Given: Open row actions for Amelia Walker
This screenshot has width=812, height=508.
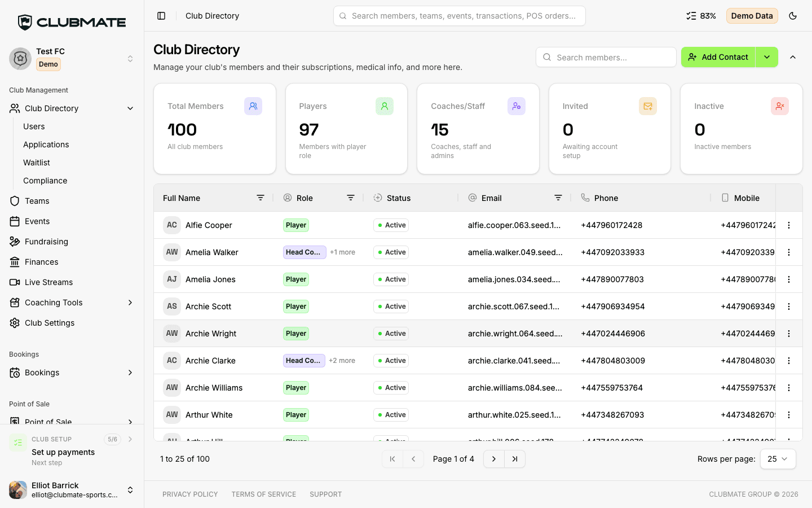Looking at the screenshot, I should click(x=789, y=252).
